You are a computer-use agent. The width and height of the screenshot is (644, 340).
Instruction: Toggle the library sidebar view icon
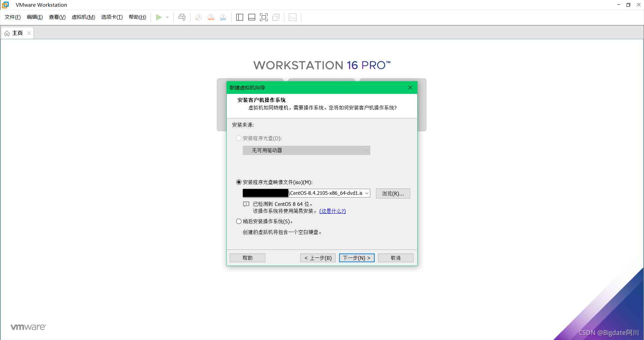[239, 17]
